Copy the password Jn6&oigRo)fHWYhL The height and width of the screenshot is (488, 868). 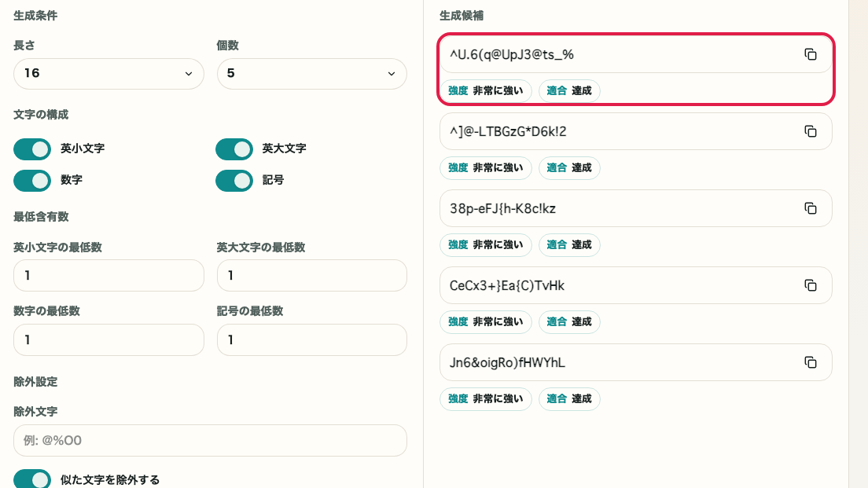tap(811, 361)
